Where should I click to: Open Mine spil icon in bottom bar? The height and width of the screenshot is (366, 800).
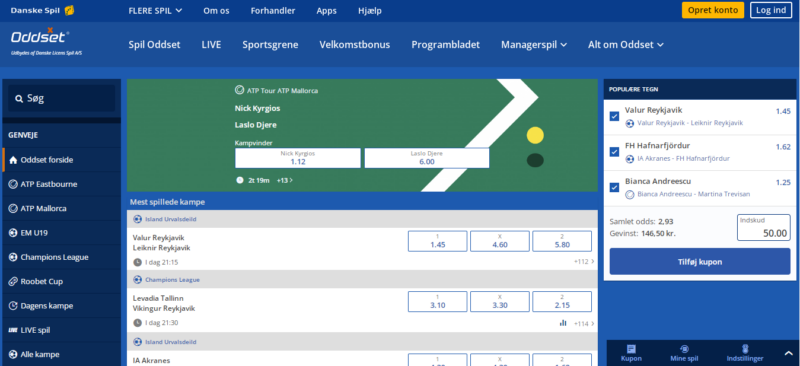click(x=685, y=349)
